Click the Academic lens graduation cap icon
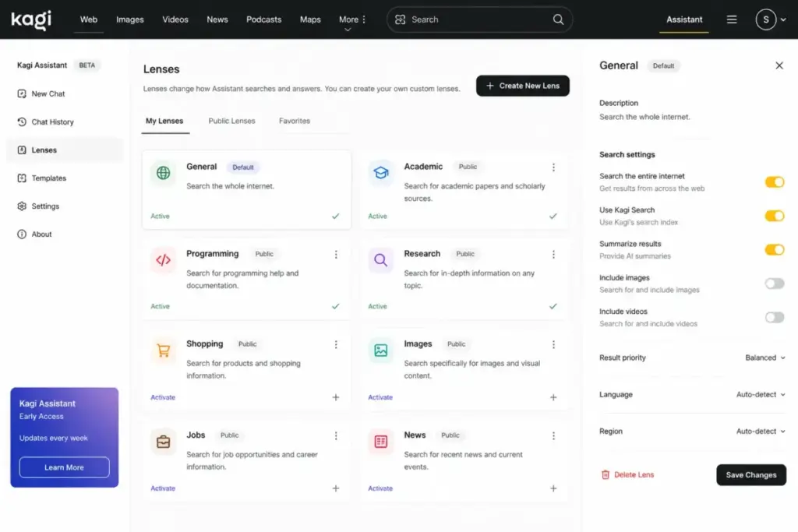Viewport: 798px width, 532px height. pos(380,173)
